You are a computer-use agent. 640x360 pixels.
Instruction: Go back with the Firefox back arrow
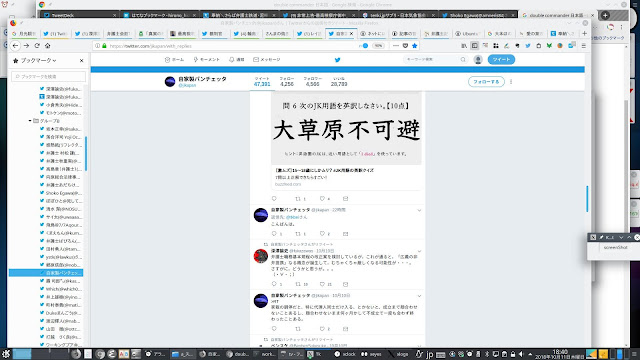point(16,46)
